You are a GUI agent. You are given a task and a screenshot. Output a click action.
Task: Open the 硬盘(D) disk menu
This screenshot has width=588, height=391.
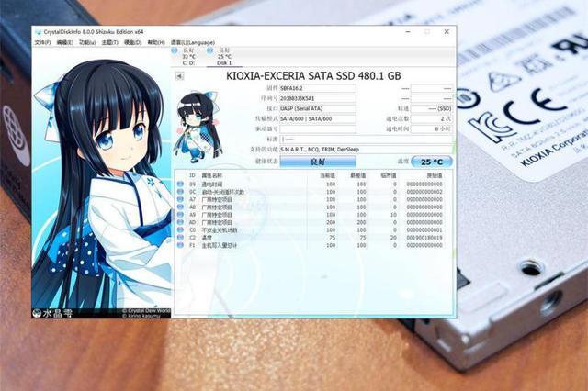point(132,42)
